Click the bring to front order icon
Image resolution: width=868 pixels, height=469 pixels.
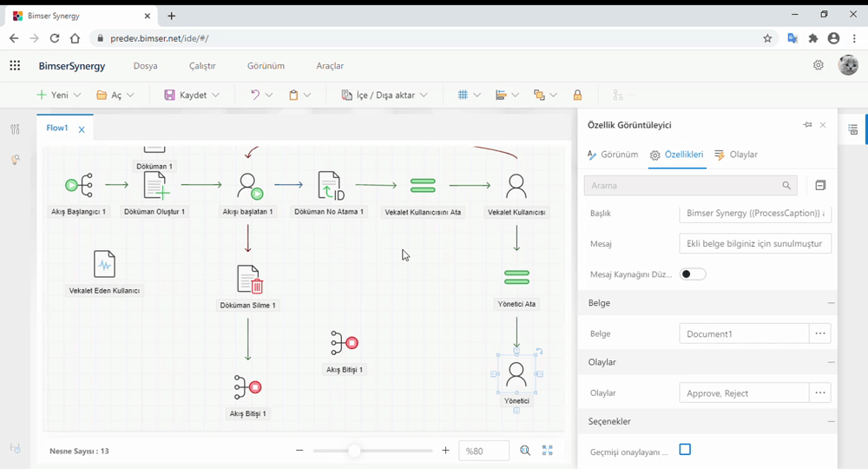tap(539, 95)
